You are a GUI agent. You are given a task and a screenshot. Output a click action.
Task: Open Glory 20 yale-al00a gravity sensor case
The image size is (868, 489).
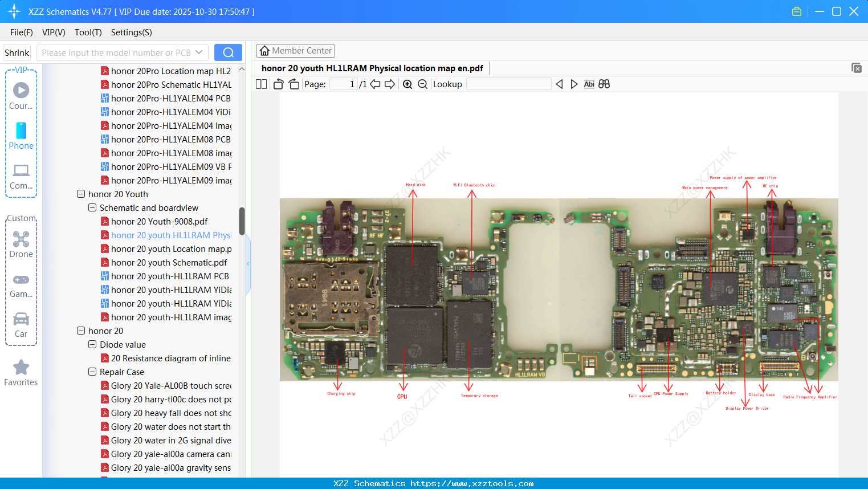point(171,468)
